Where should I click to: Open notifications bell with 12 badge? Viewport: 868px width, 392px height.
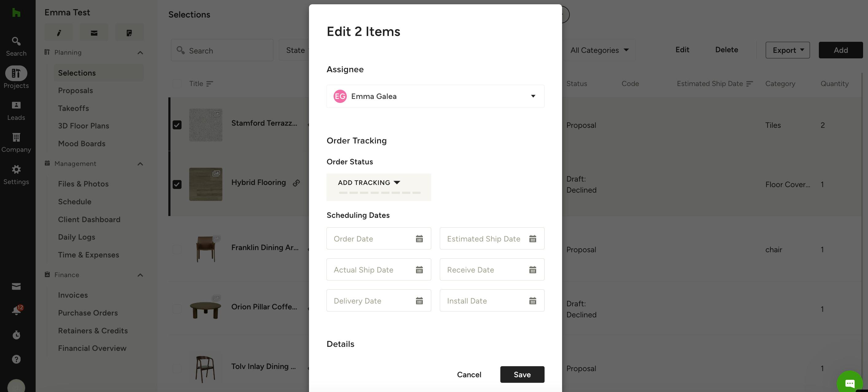click(x=16, y=310)
